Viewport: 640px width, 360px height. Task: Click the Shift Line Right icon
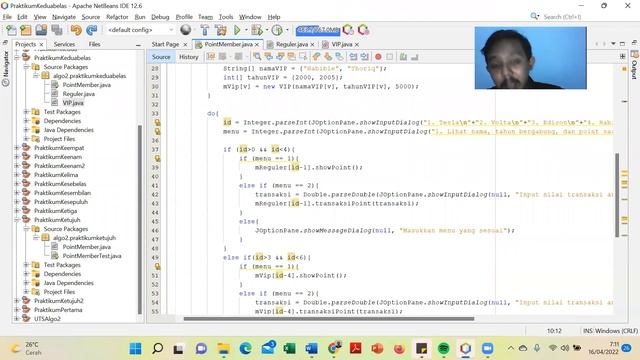(364, 57)
